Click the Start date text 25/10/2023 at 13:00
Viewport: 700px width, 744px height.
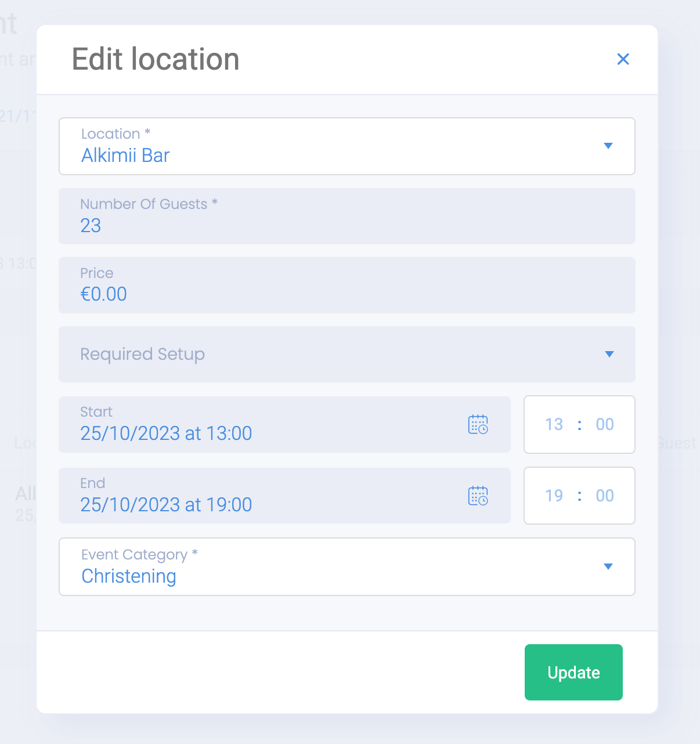click(166, 434)
